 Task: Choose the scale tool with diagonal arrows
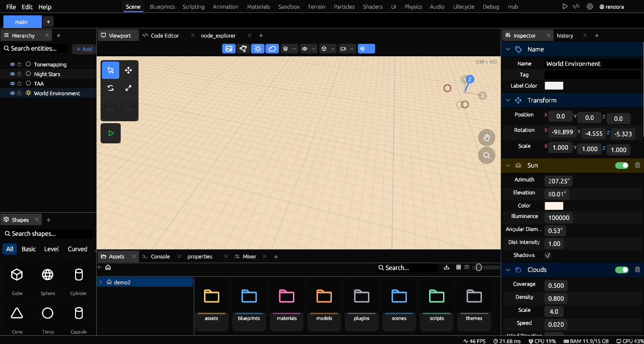pyautogui.click(x=128, y=88)
